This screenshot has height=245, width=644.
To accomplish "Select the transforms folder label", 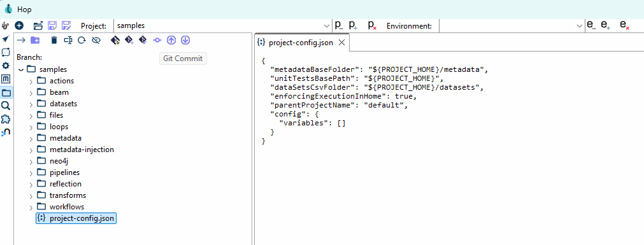I will (68, 195).
